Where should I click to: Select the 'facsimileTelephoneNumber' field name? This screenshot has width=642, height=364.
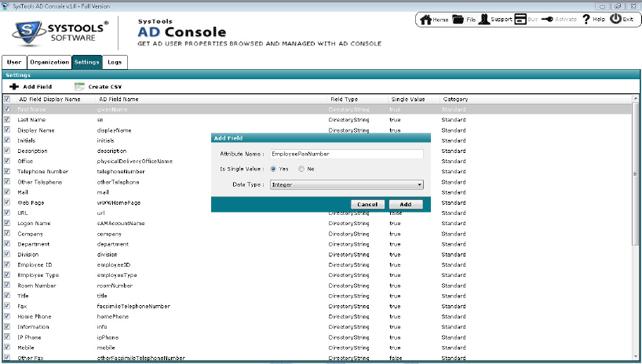point(133,306)
